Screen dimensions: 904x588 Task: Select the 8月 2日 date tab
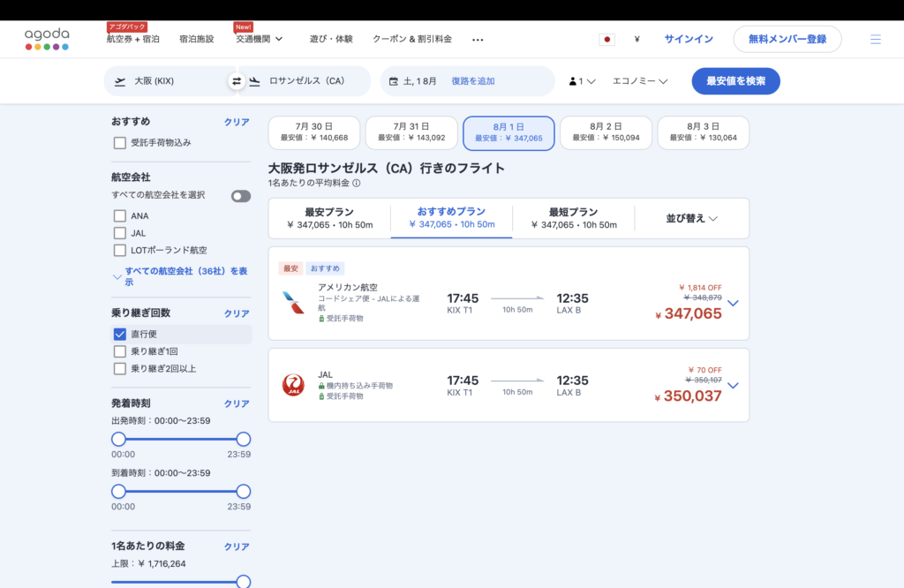pyautogui.click(x=606, y=132)
